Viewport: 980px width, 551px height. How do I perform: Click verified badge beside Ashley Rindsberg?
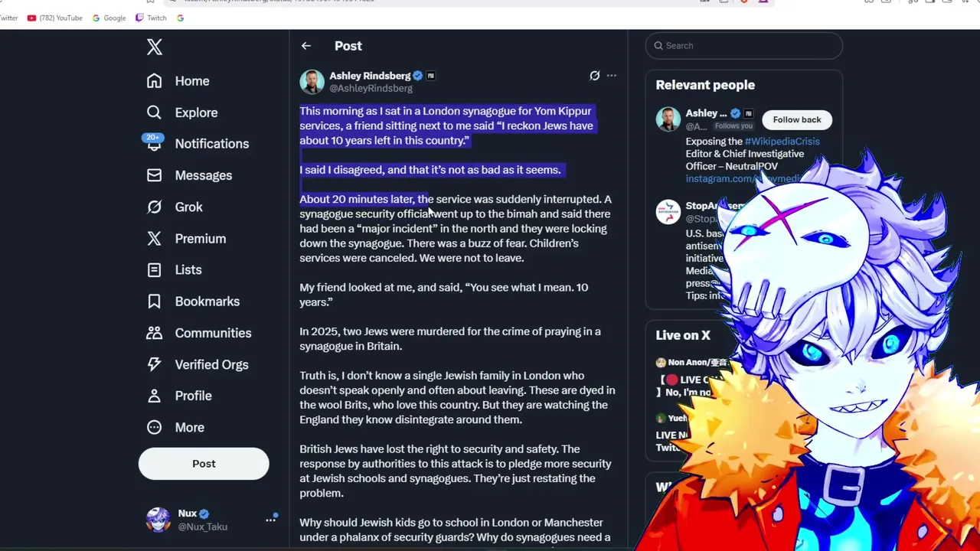pyautogui.click(x=418, y=76)
